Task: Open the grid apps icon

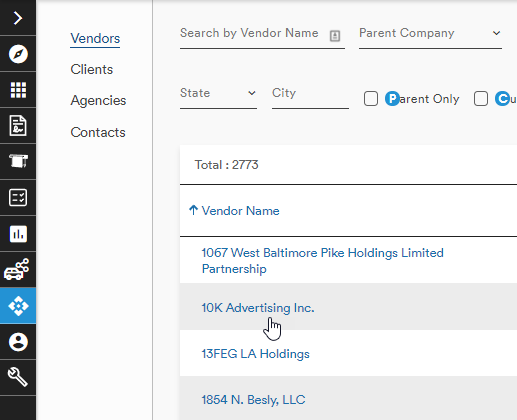Action: 18,90
